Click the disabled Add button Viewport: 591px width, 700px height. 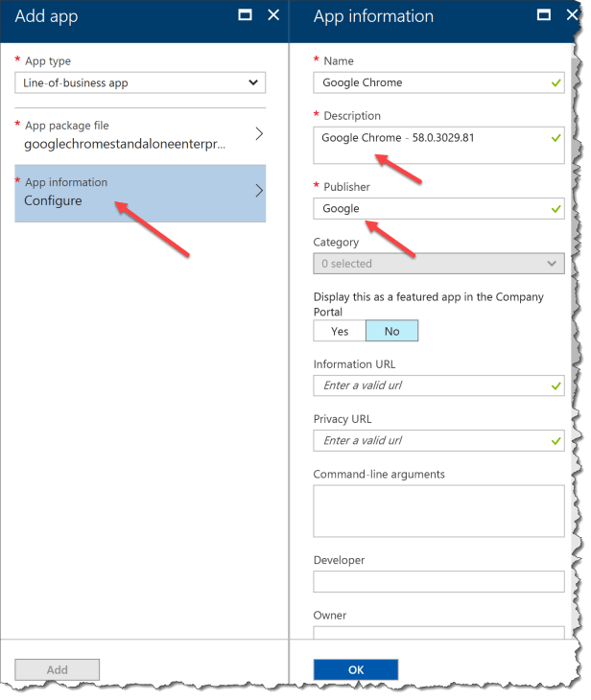coord(58,669)
